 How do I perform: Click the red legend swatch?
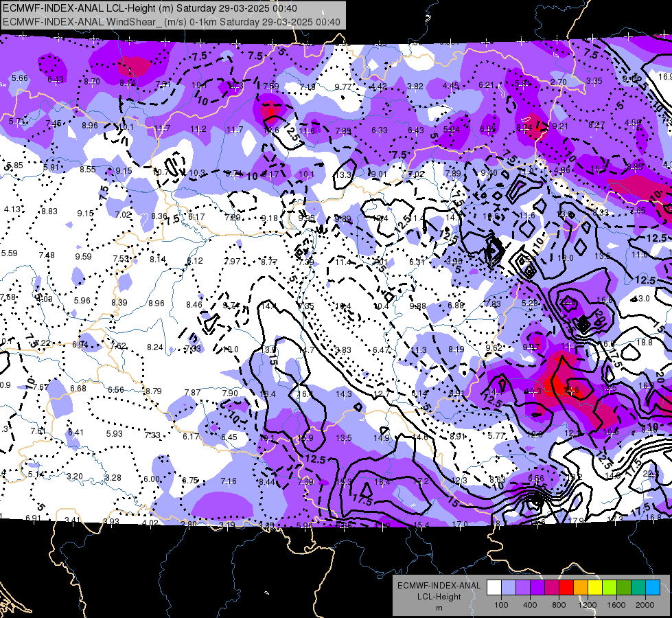tap(566, 588)
